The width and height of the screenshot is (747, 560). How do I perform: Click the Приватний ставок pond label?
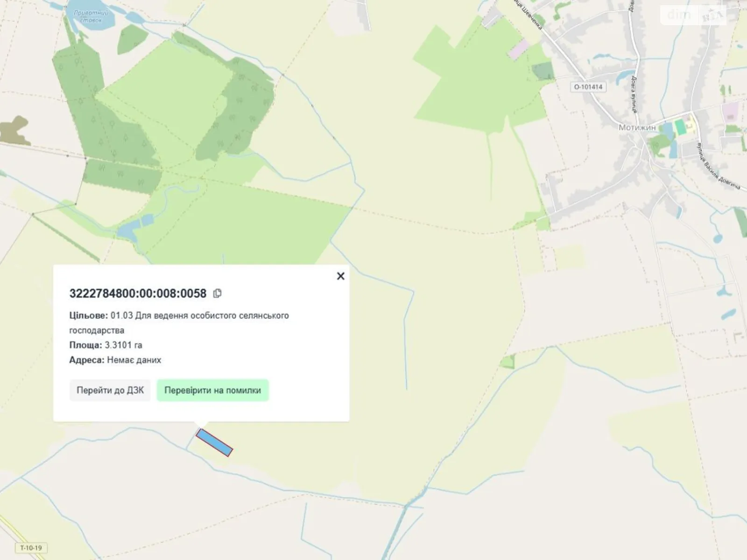[x=91, y=16]
